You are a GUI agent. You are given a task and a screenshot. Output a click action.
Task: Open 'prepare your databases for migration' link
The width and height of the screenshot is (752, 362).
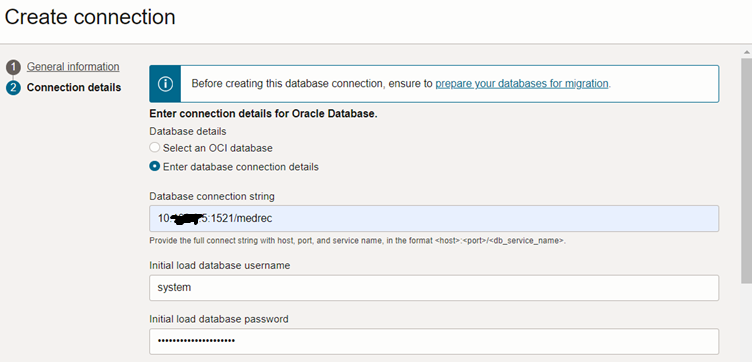pos(522,83)
